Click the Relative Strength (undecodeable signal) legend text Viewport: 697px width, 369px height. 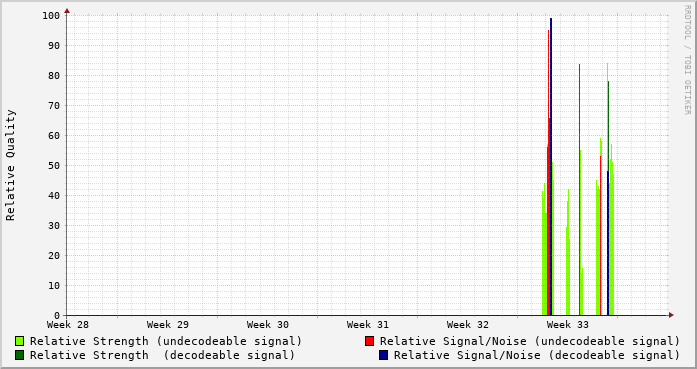[x=166, y=341]
